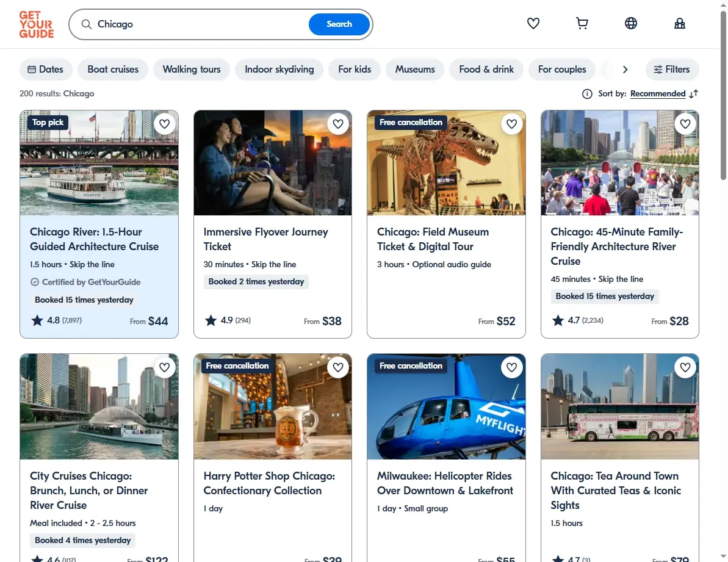Filter by For couples
Screen dimensions: 728x562
(562, 69)
